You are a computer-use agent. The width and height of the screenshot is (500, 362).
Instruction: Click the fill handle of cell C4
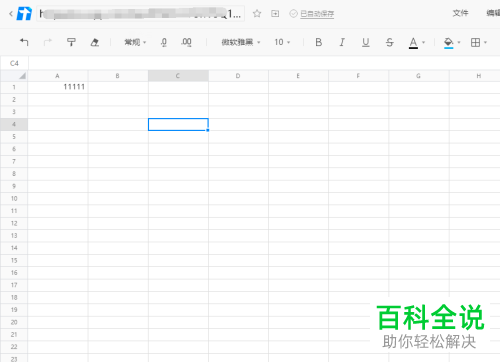pyautogui.click(x=208, y=130)
